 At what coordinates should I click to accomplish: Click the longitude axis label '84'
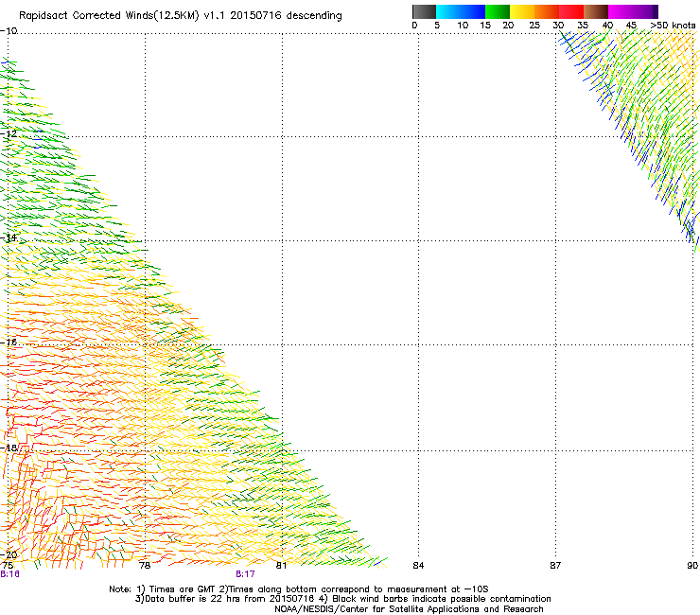click(418, 566)
